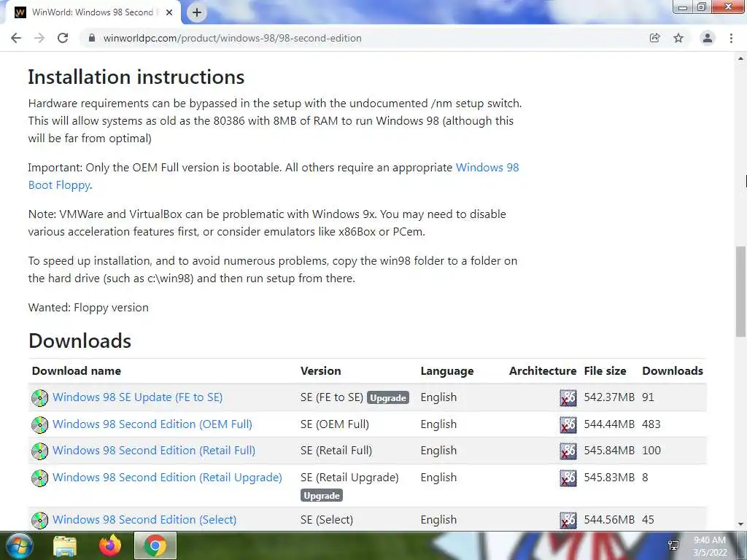Image resolution: width=747 pixels, height=560 pixels.
Task: Open Chrome three-dot menu
Action: [731, 38]
